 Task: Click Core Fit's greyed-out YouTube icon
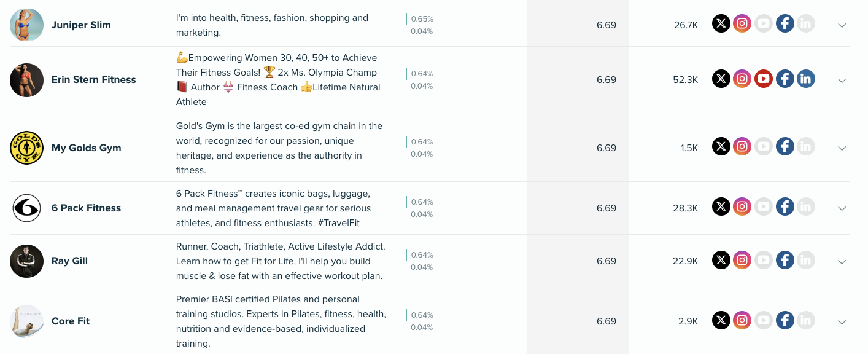(x=764, y=320)
